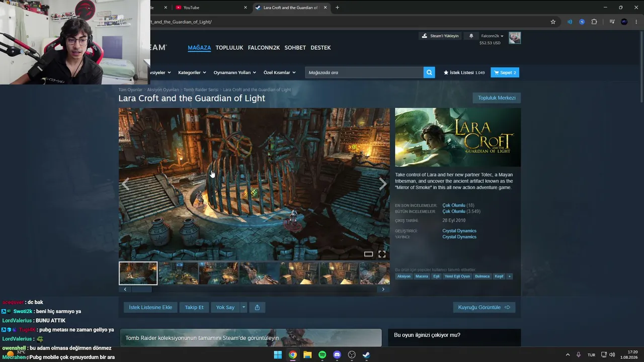
Task: Show next screenshot with right arrow
Action: click(x=383, y=184)
